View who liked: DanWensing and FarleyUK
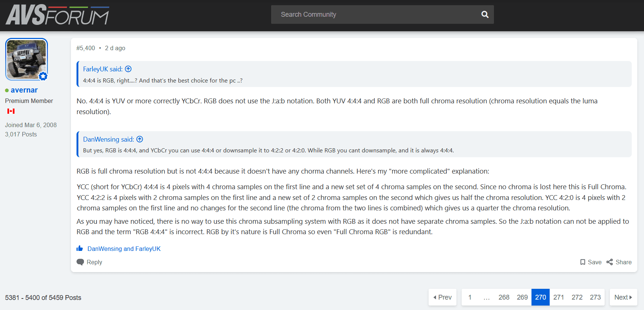This screenshot has height=310, width=644. coord(124,249)
